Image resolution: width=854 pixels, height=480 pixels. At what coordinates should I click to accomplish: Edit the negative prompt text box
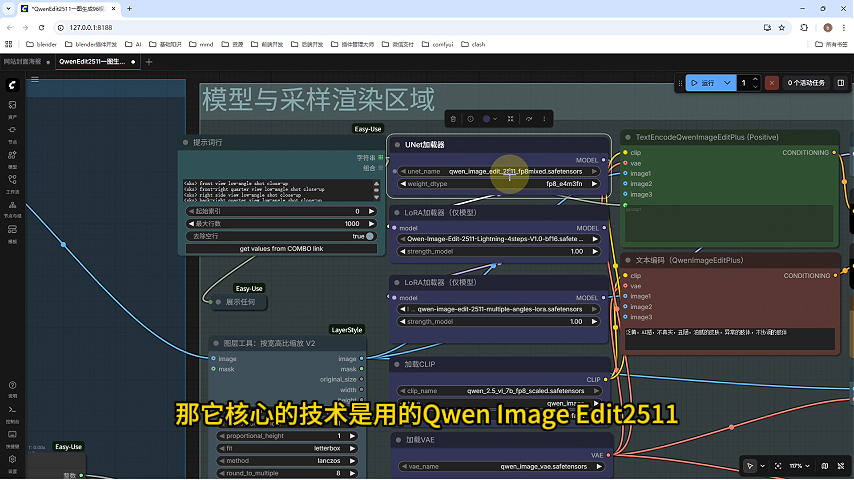tap(729, 338)
